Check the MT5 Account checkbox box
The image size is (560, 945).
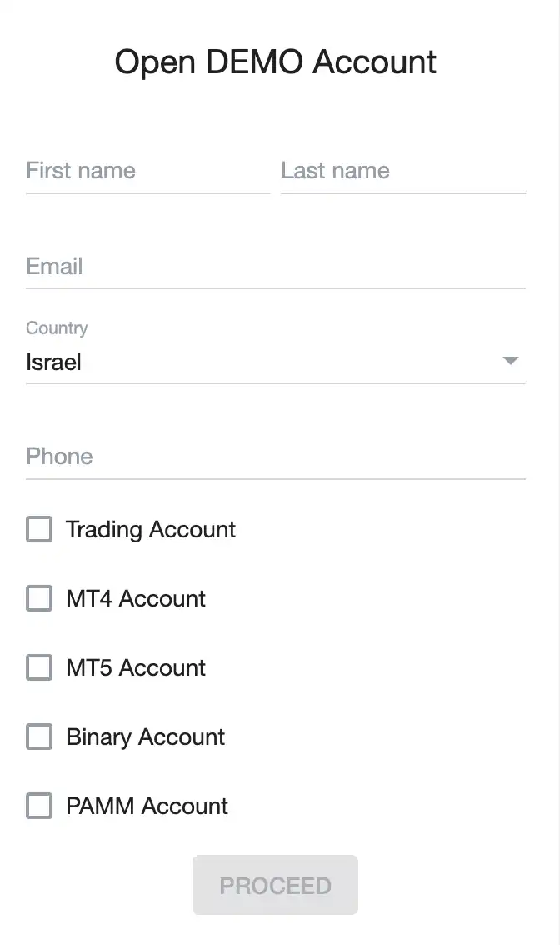[39, 668]
